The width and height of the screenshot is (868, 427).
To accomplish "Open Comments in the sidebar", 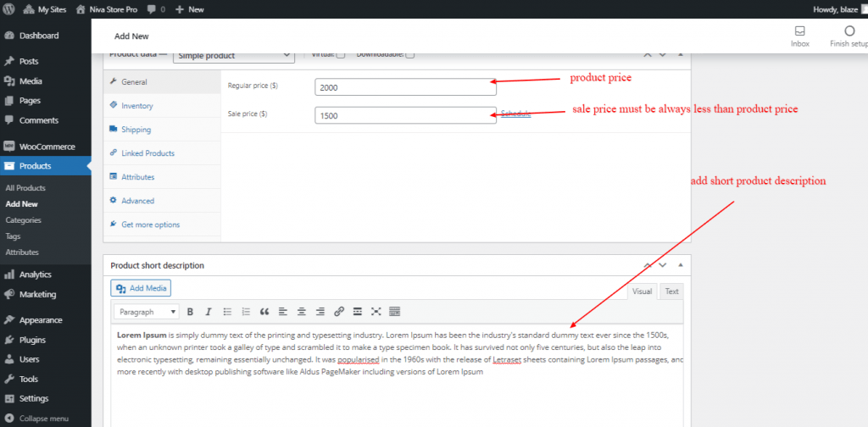I will [x=46, y=120].
